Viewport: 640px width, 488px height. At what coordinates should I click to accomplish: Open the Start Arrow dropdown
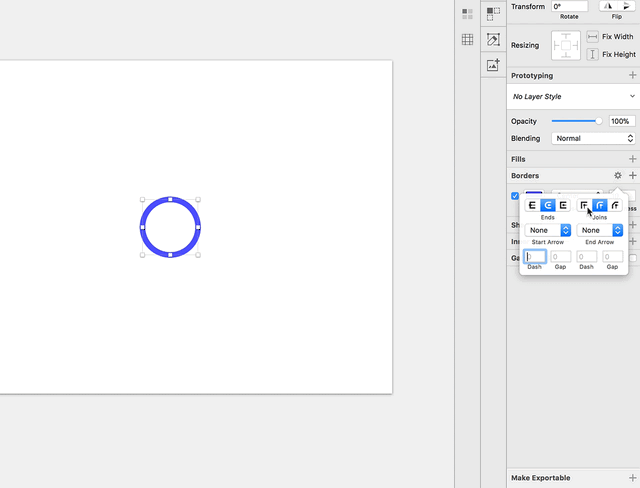tap(548, 230)
